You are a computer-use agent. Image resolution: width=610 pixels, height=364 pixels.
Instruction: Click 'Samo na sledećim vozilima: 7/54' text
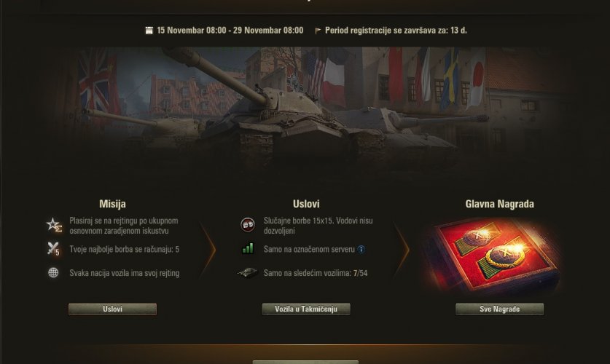pos(316,273)
